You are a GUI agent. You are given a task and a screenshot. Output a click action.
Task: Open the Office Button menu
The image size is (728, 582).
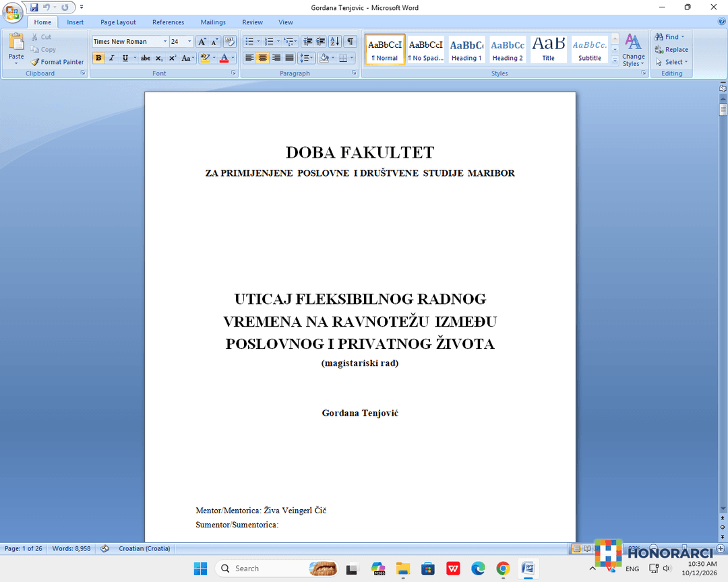coord(13,13)
